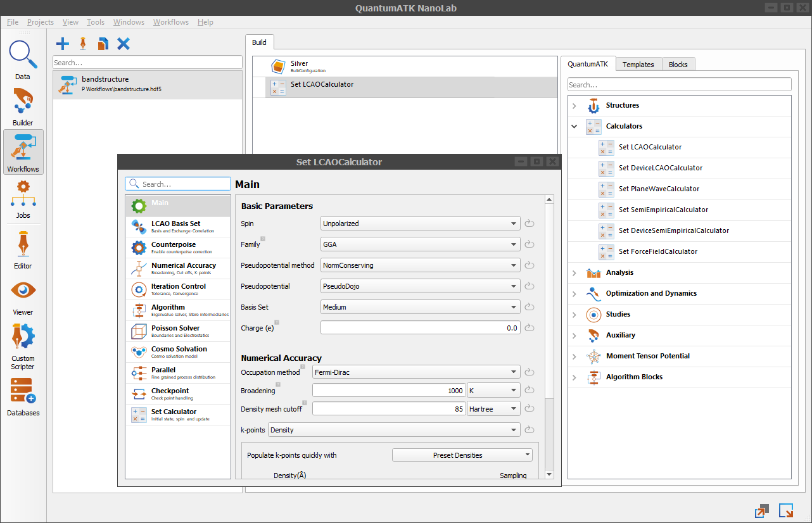Expand the Studies category
The width and height of the screenshot is (812, 523).
pyautogui.click(x=574, y=315)
